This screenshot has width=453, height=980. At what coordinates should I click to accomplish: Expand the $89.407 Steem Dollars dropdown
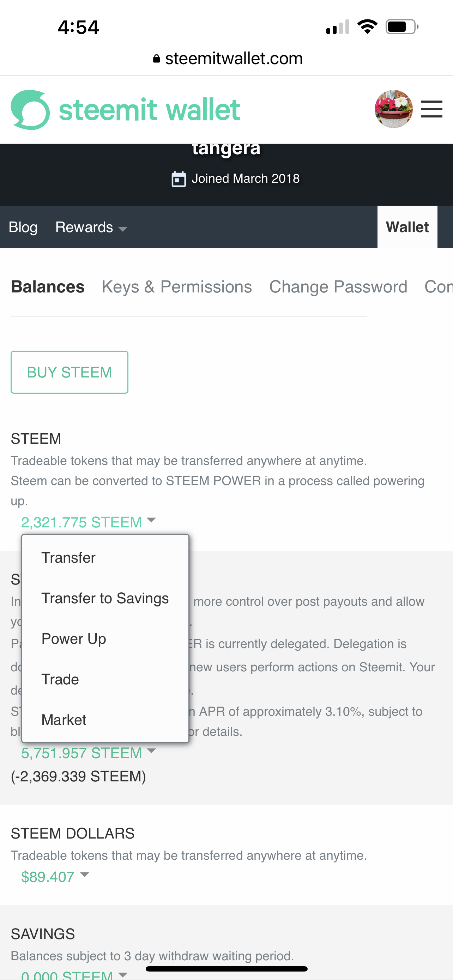click(55, 877)
